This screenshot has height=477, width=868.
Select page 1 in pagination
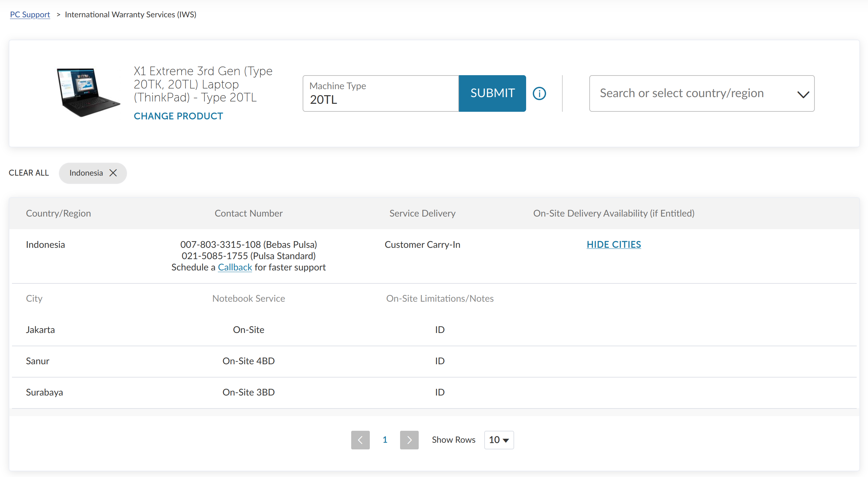click(x=385, y=440)
